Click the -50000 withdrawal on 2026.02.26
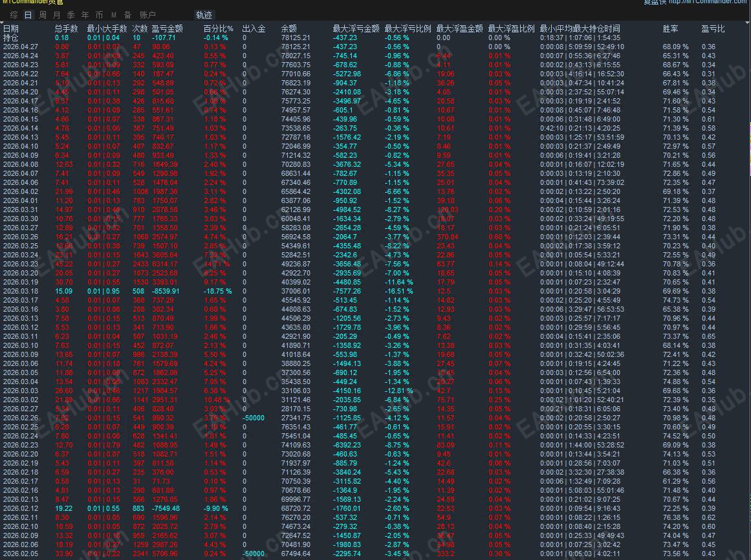 tap(254, 418)
